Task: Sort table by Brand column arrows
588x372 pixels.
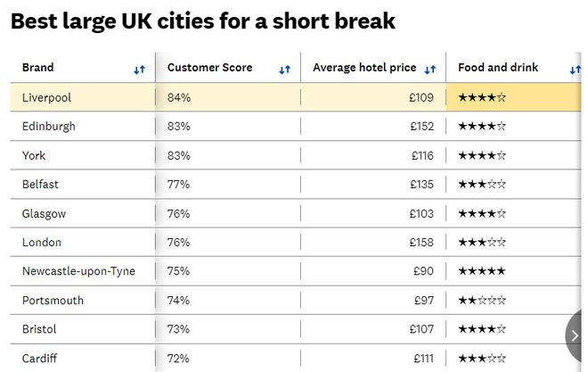Action: pos(139,70)
